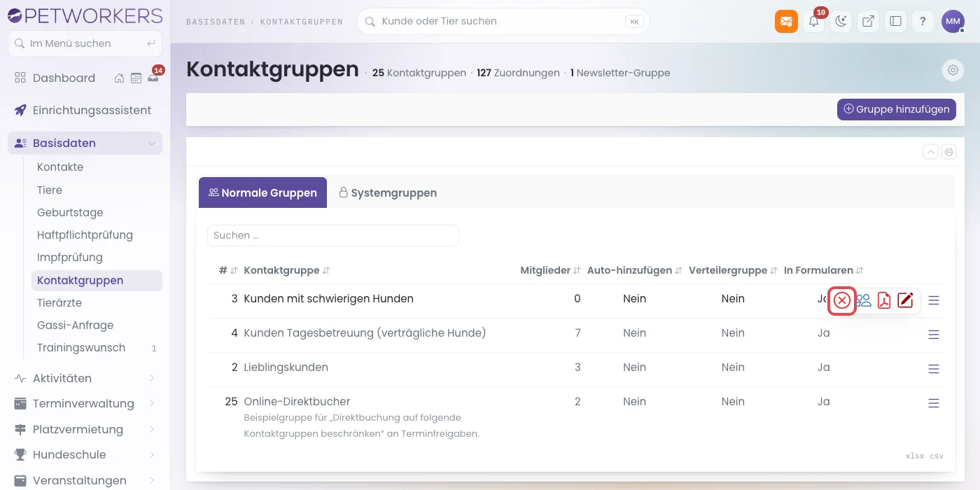Viewport: 980px width, 490px height.
Task: Click the red delete circle icon
Action: 842,301
